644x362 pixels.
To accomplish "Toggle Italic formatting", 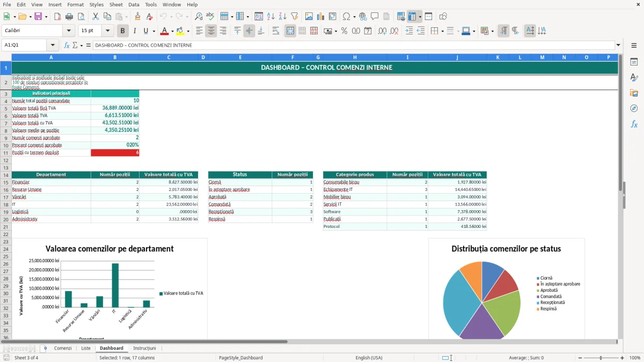I will coord(134,31).
